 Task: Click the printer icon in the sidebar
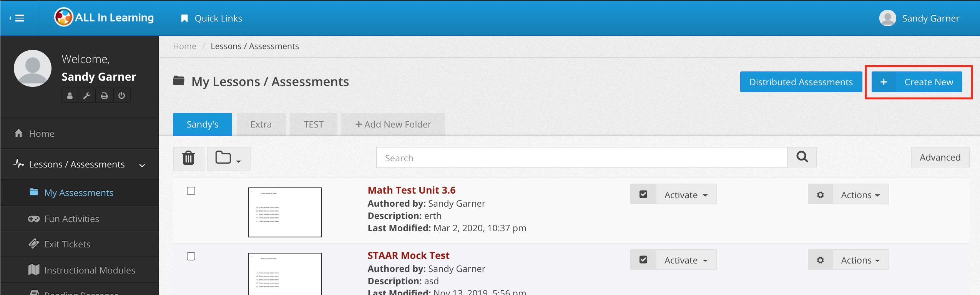[x=104, y=96]
